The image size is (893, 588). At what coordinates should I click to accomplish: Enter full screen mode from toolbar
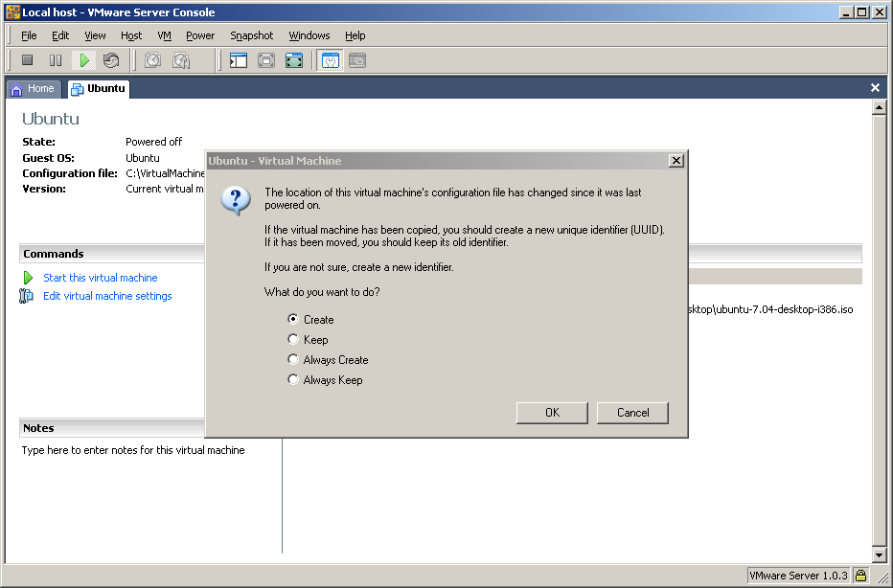click(266, 60)
